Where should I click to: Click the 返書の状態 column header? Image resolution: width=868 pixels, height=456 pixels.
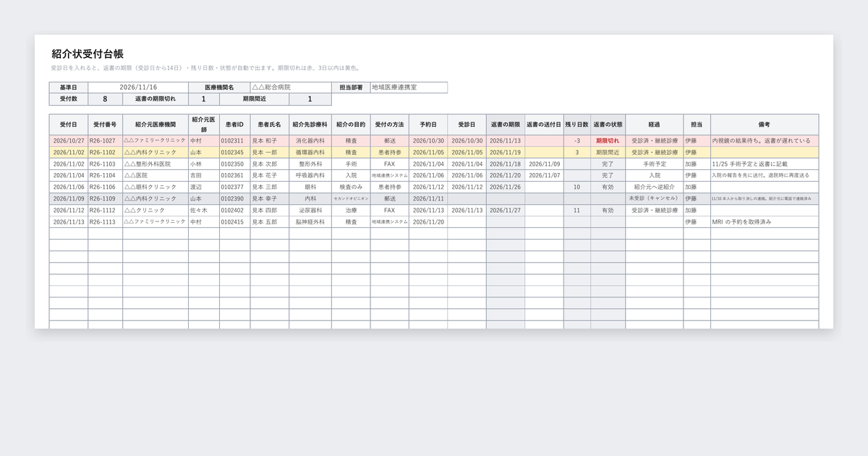(x=608, y=124)
